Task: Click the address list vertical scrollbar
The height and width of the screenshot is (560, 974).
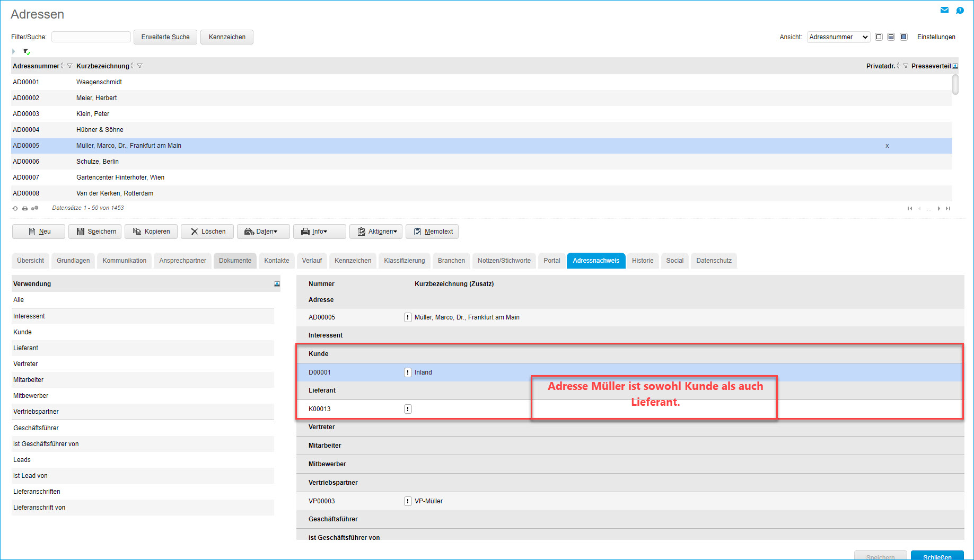Action: click(955, 85)
